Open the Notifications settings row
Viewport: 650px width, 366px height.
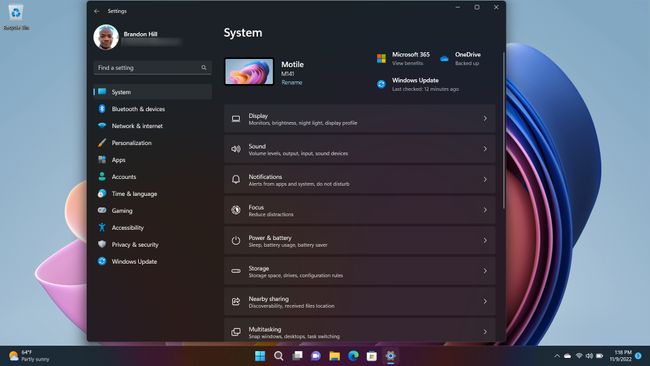pos(360,179)
